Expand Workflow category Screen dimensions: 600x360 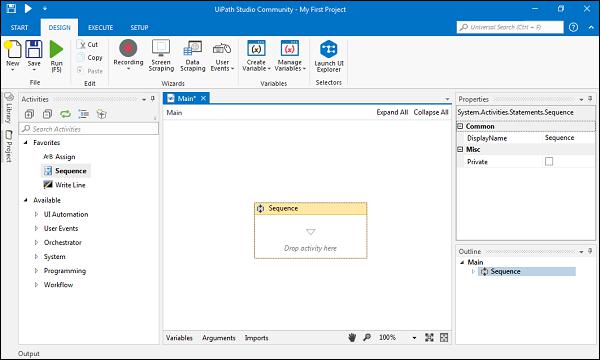click(x=36, y=285)
